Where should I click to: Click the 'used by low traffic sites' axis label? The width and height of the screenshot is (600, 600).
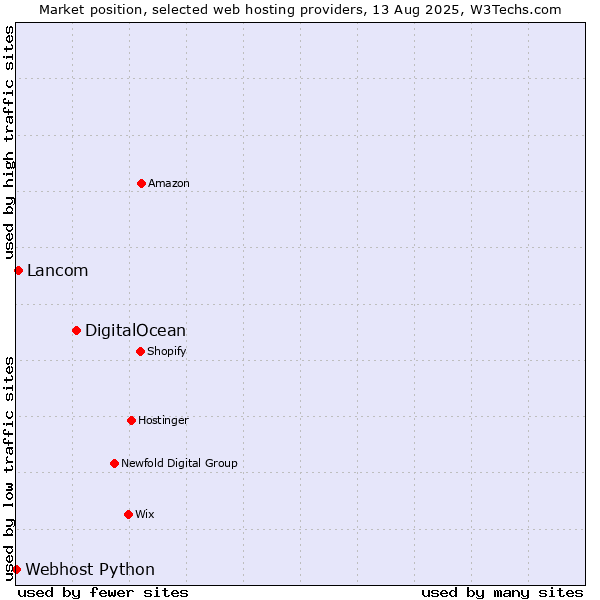click(8, 469)
